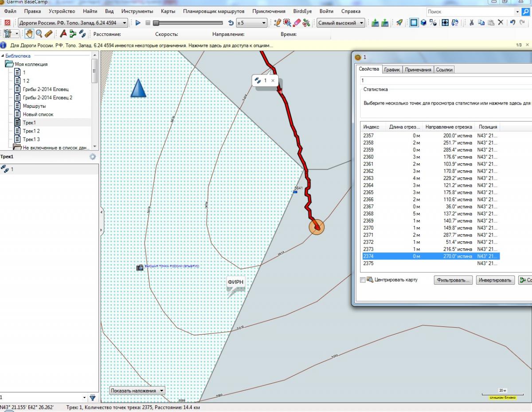The image size is (532, 412).
Task: Select the New Route tool
Action: (x=73, y=34)
